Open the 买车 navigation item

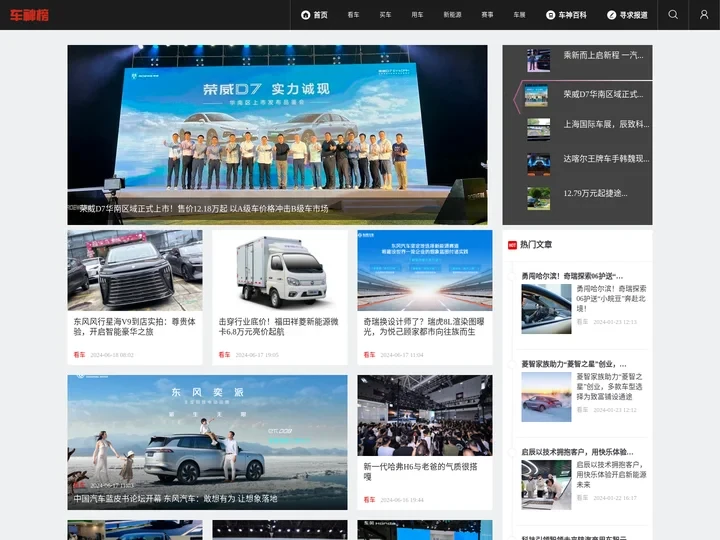coord(385,15)
